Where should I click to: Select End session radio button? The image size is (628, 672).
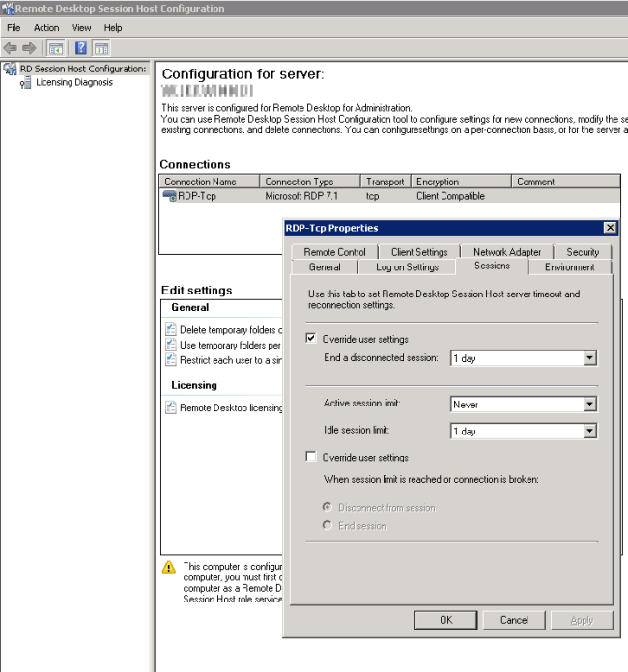click(328, 525)
